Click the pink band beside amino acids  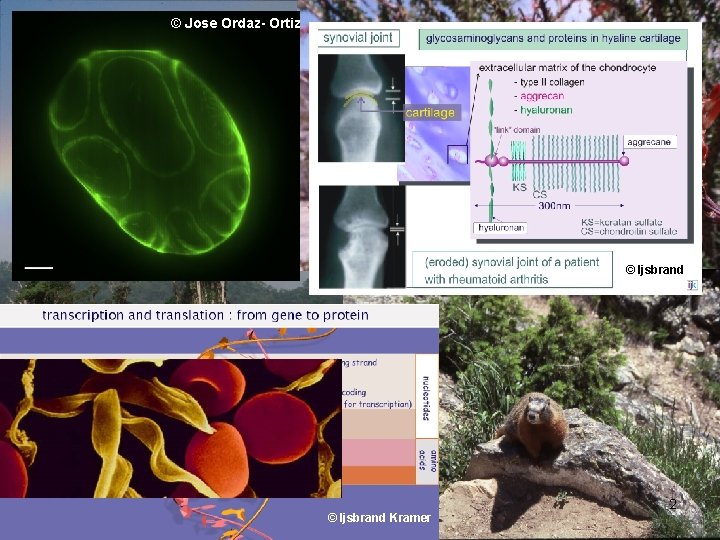tap(378, 453)
